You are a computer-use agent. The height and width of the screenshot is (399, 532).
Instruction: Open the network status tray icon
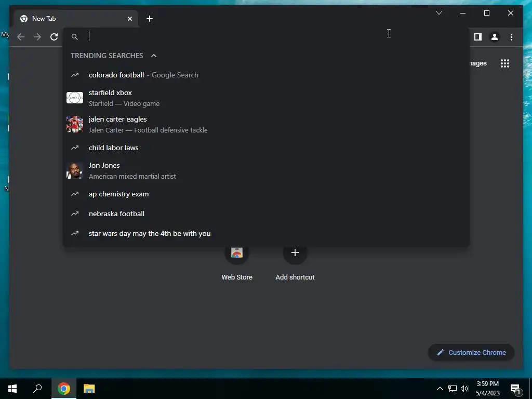[x=453, y=389]
